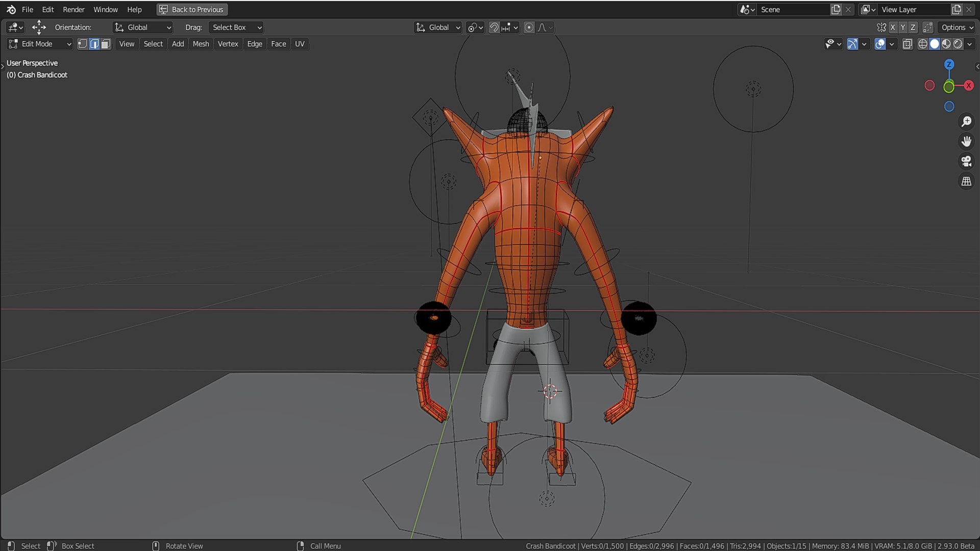Click the Blender logo icon
This screenshot has height=551, width=980.
tap(11, 10)
